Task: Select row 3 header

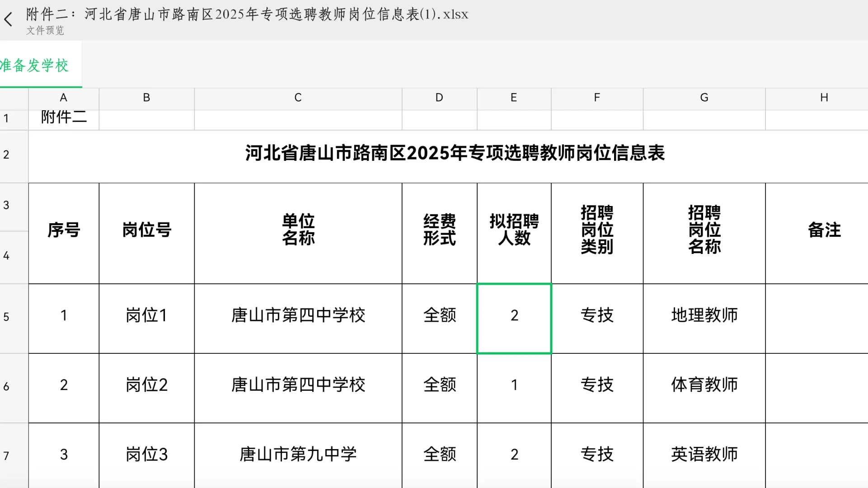Action: (x=14, y=207)
